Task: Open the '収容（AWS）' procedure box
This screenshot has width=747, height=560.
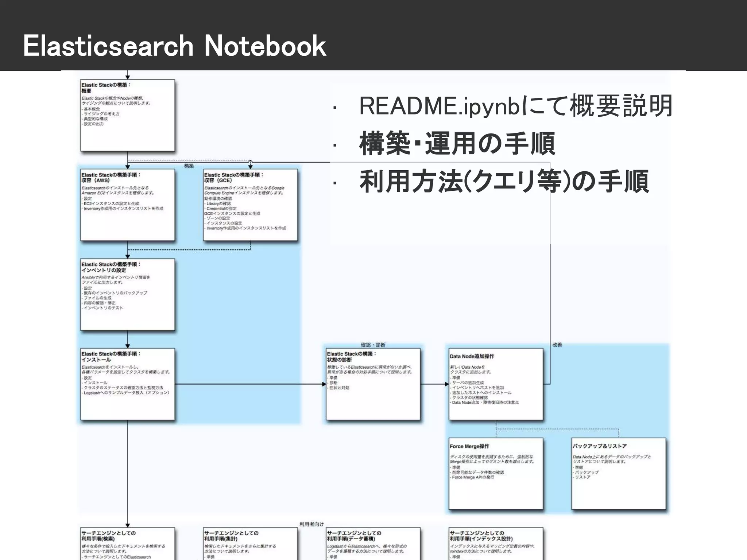Action: click(x=128, y=205)
